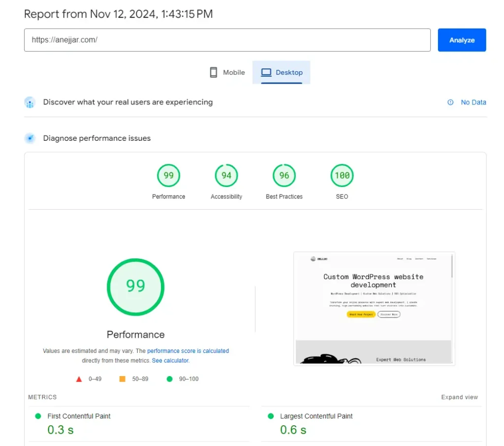Open the No Data info icon
The width and height of the screenshot is (504, 446).
point(450,102)
